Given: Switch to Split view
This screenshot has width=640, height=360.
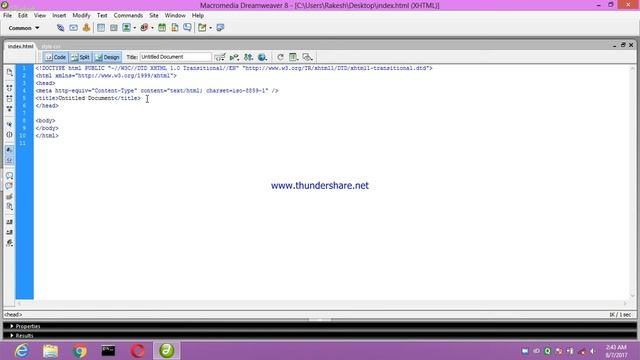Looking at the screenshot, I should 81,57.
